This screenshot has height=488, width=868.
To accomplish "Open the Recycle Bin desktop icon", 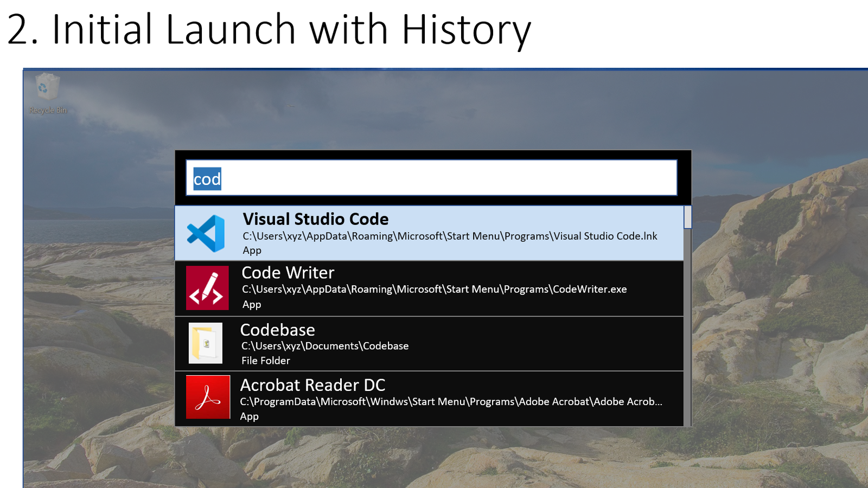I will pos(48,93).
